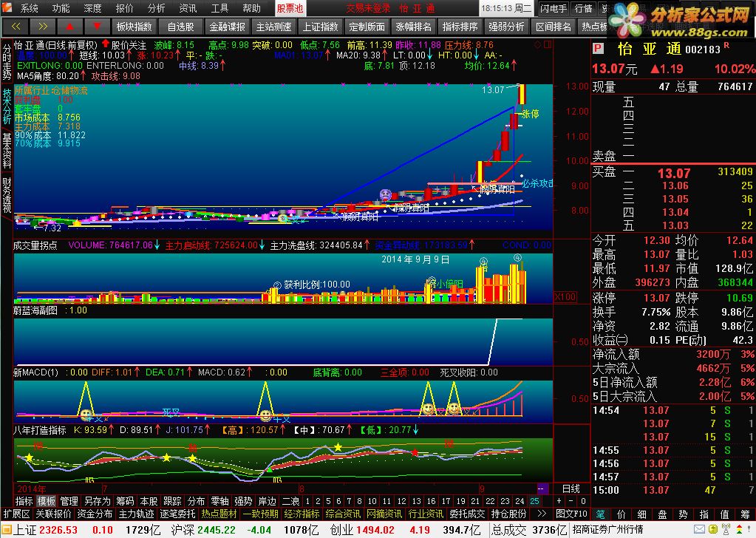The width and height of the screenshot is (756, 538).
Task: Click the 行情 button near the clock
Action: (583, 8)
